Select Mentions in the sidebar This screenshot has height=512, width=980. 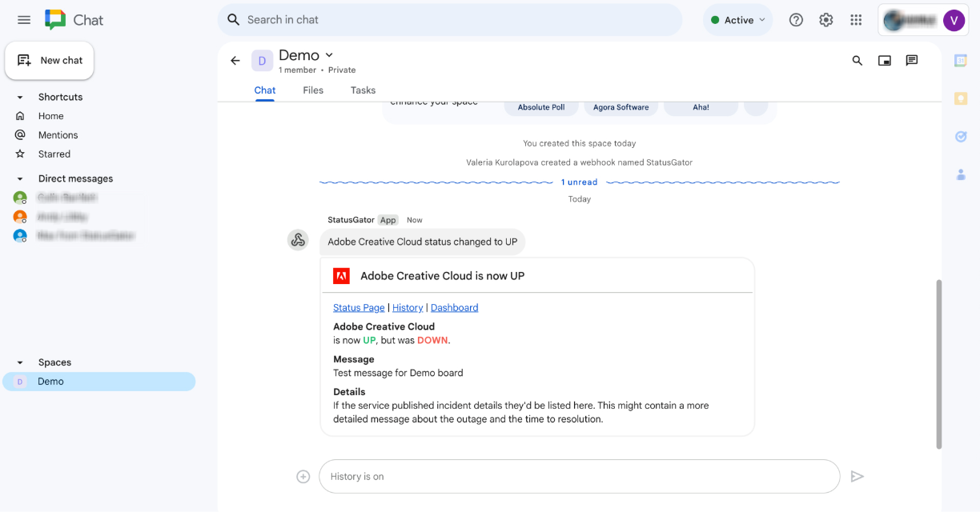(x=58, y=135)
